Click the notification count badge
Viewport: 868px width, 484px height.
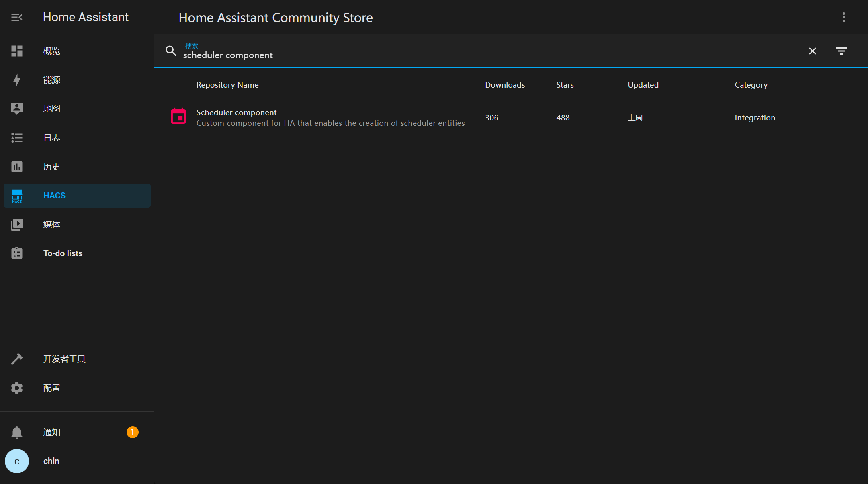click(133, 432)
